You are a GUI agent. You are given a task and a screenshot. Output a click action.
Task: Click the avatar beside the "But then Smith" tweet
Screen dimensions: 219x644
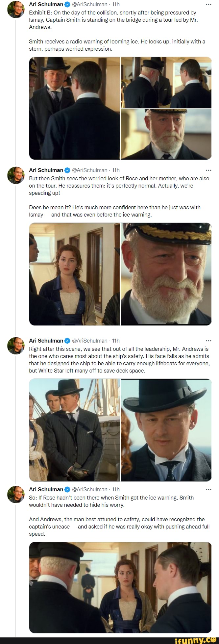pos(16,175)
